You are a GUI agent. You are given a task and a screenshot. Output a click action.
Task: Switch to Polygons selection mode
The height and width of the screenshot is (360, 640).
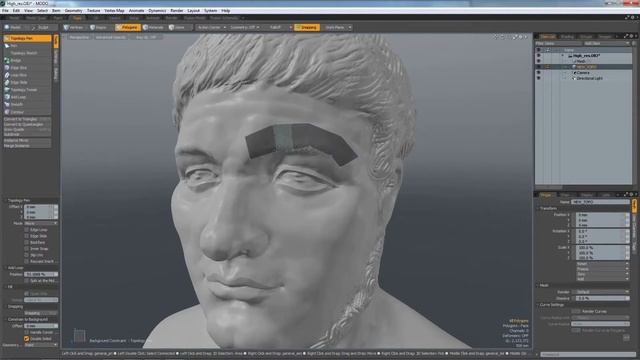click(x=128, y=28)
